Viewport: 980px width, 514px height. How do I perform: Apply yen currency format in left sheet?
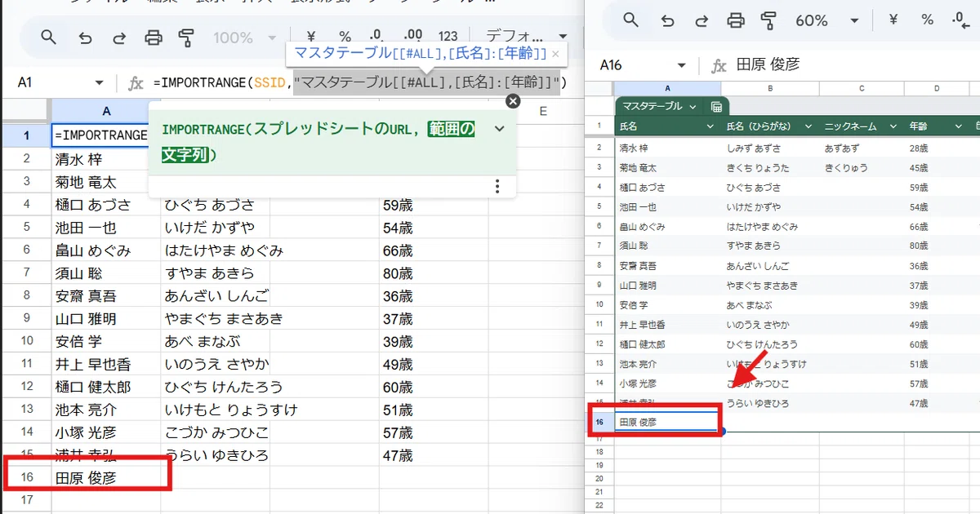(311, 37)
